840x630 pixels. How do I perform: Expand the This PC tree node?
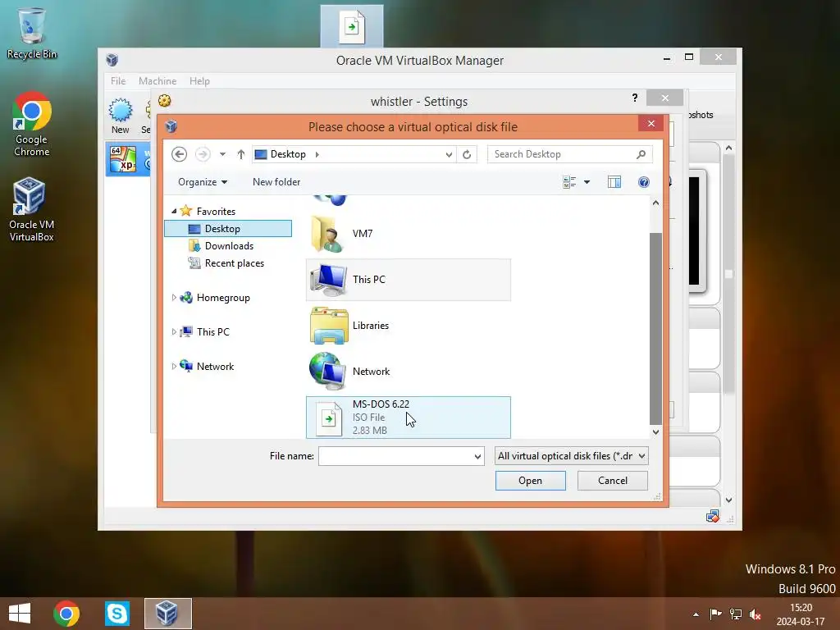coord(174,332)
